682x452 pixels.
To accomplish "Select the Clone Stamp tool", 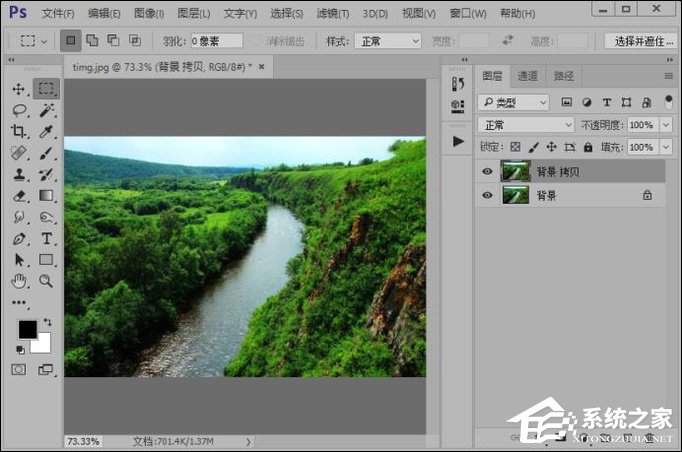I will click(19, 174).
